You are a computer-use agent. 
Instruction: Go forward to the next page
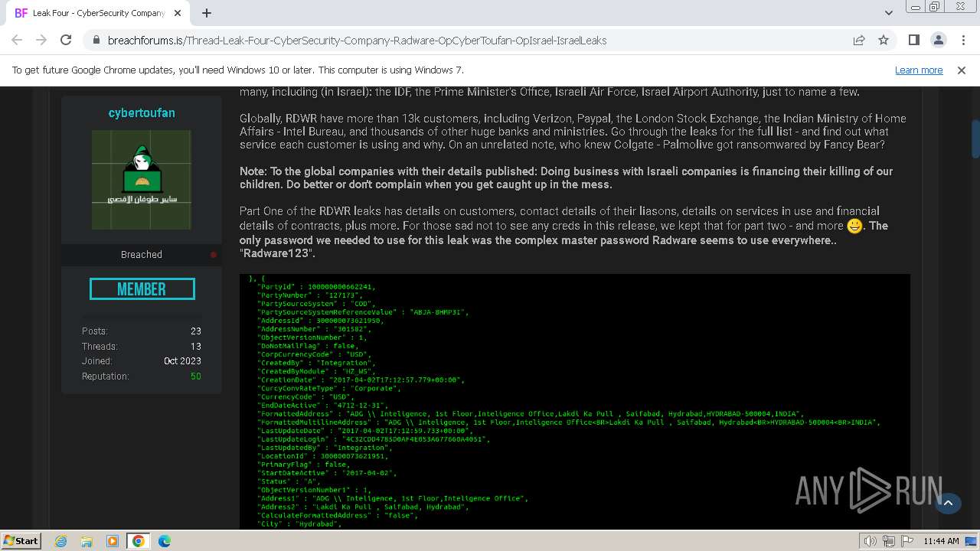point(41,40)
